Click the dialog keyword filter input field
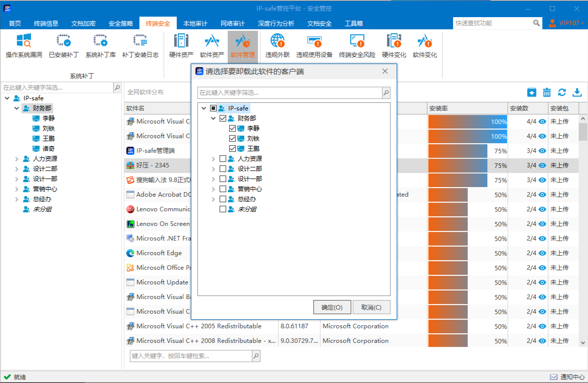The image size is (588, 383). click(289, 93)
